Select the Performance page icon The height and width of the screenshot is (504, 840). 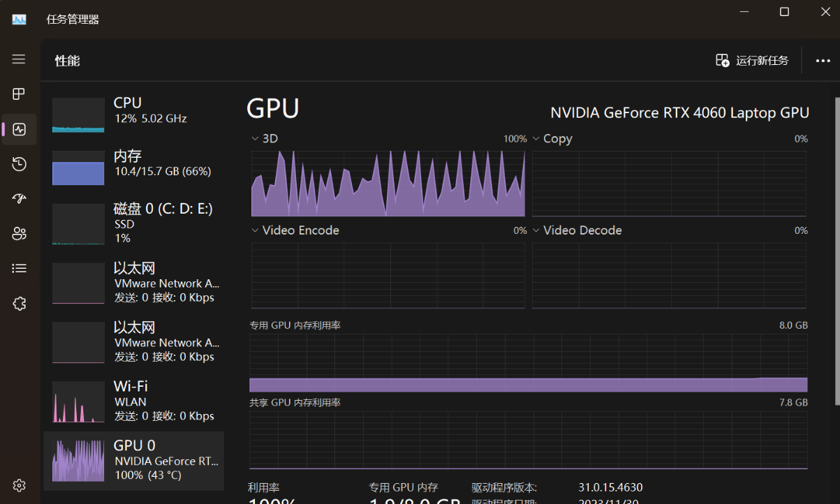click(19, 129)
